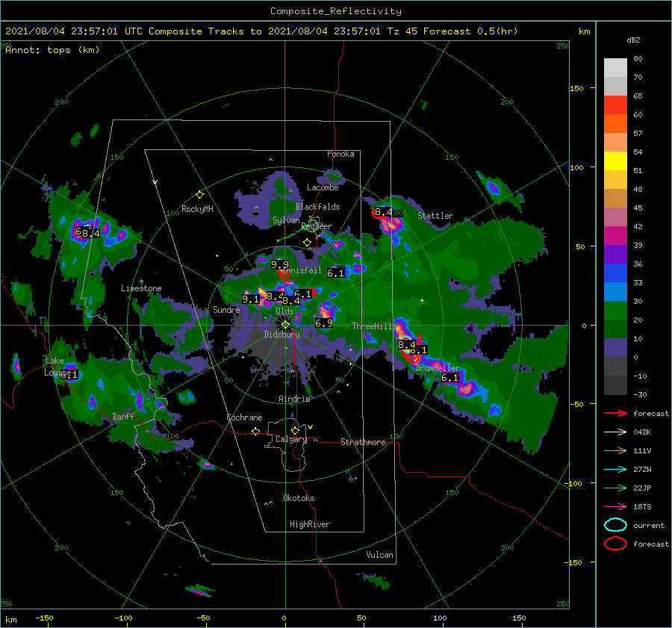The width and height of the screenshot is (672, 628).
Task: Click the 9.1 storm top label
Action: (250, 299)
